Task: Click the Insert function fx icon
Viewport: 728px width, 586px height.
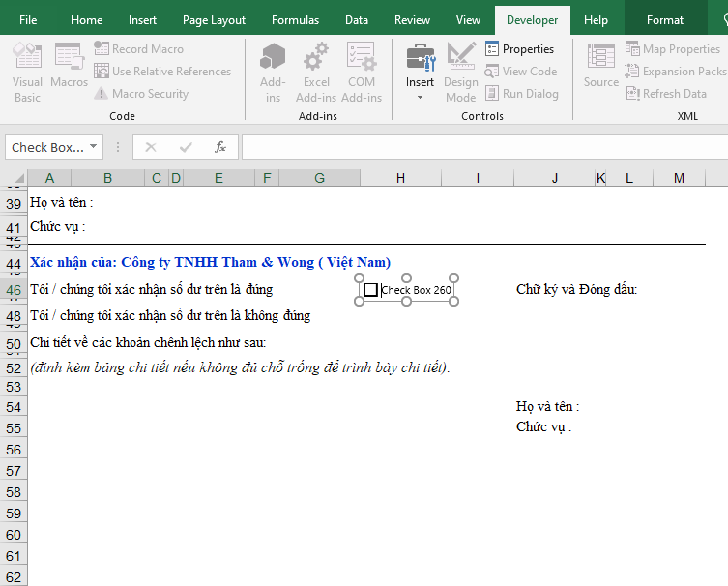Action: 220,147
